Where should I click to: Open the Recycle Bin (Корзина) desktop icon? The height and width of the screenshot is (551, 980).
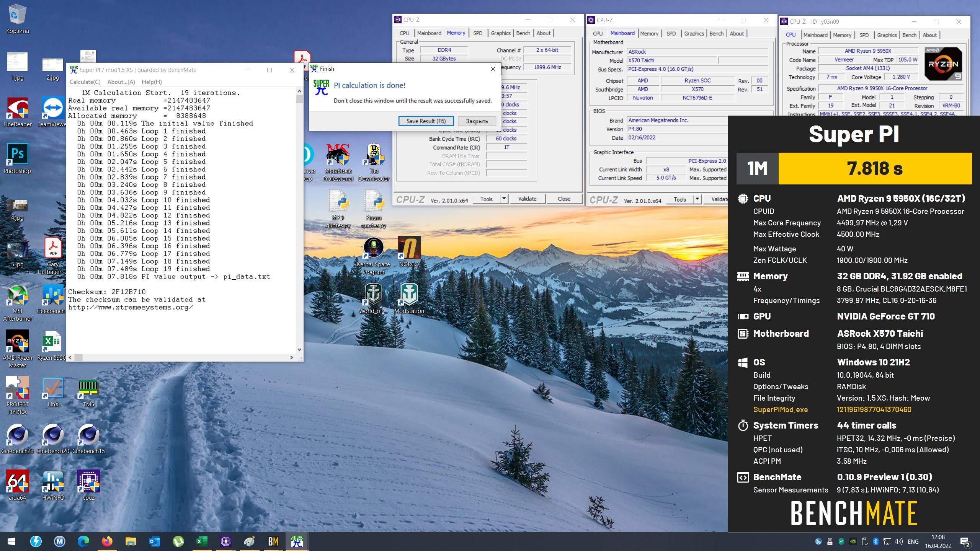17,19
